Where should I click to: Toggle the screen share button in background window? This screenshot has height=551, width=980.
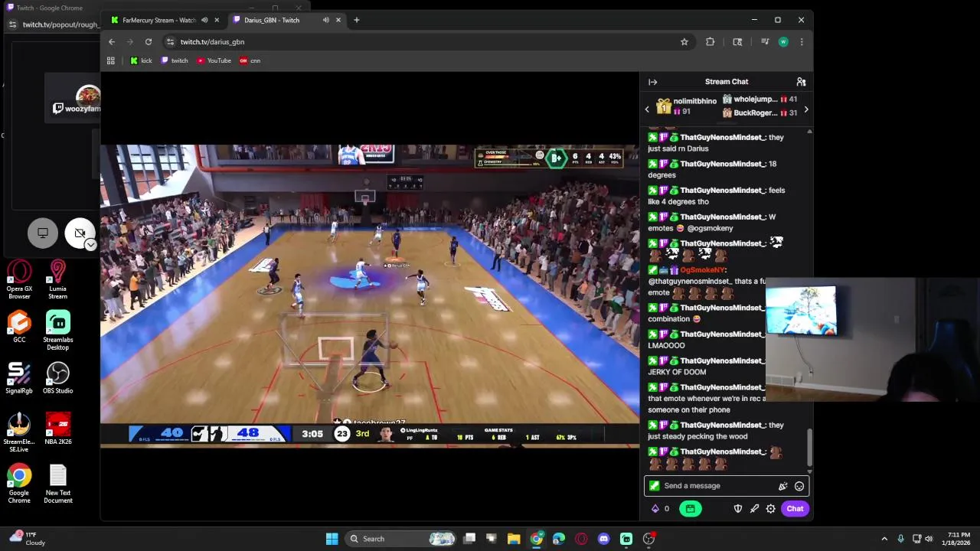coord(43,233)
